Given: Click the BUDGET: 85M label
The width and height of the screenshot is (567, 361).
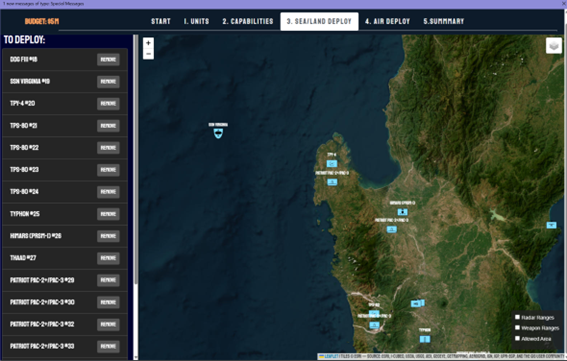Looking at the screenshot, I should [x=42, y=21].
